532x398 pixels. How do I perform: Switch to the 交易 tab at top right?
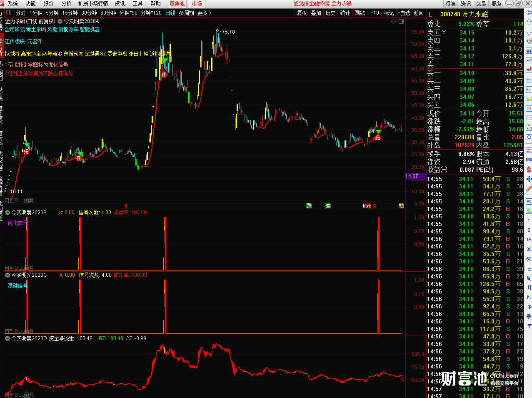click(x=481, y=3)
